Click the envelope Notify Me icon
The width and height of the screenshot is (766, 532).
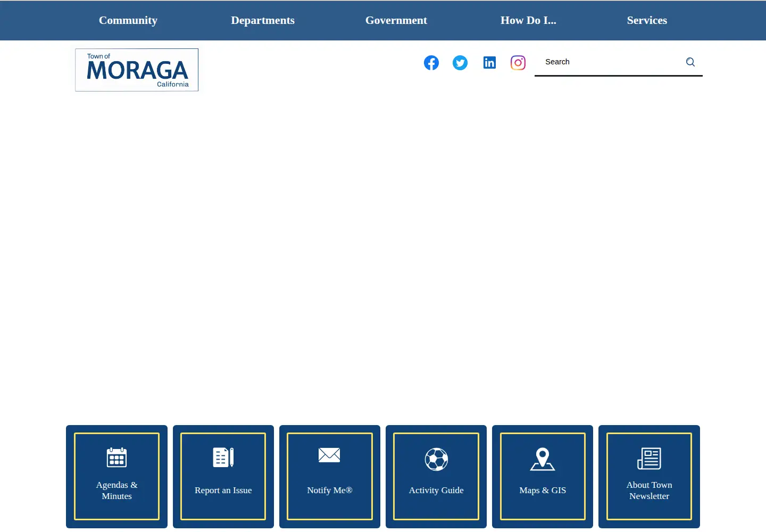coord(329,455)
